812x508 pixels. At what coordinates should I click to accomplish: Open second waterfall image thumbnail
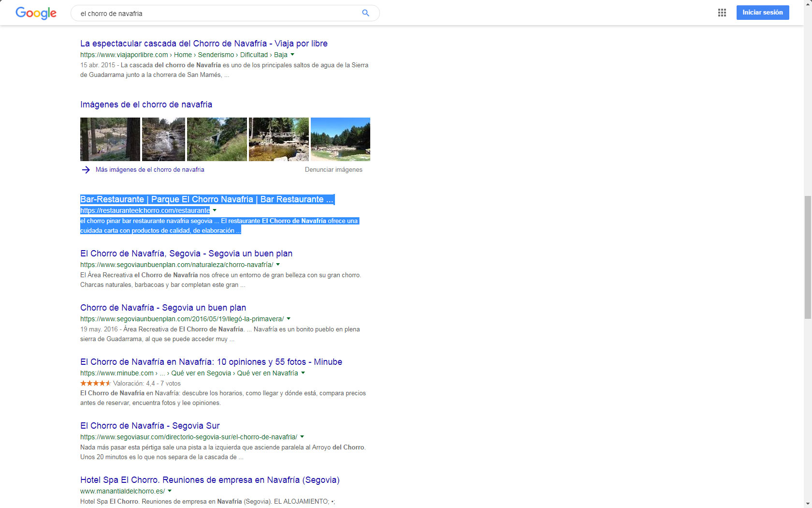coord(163,139)
